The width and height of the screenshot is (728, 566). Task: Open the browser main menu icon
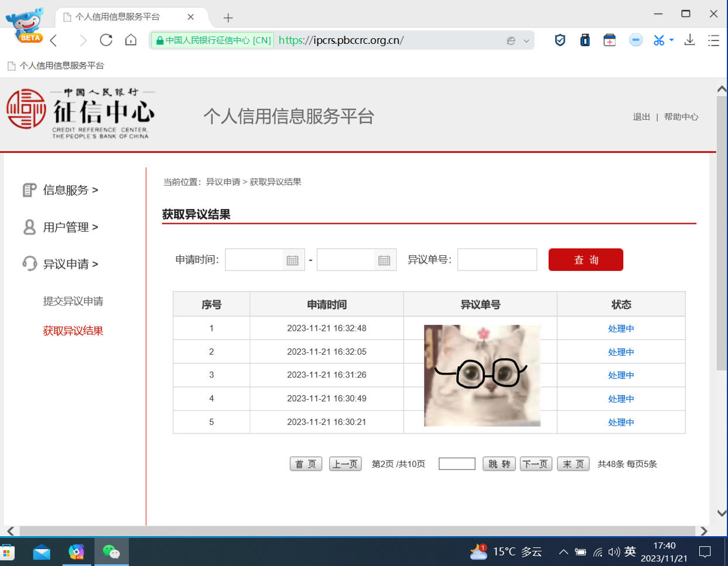pos(713,40)
